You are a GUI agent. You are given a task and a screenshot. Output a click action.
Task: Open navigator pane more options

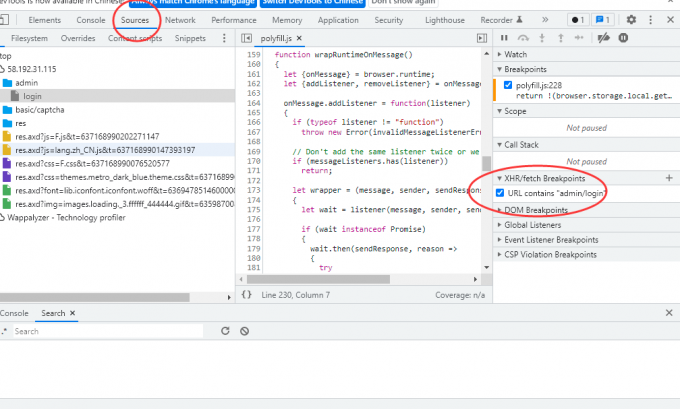point(224,38)
